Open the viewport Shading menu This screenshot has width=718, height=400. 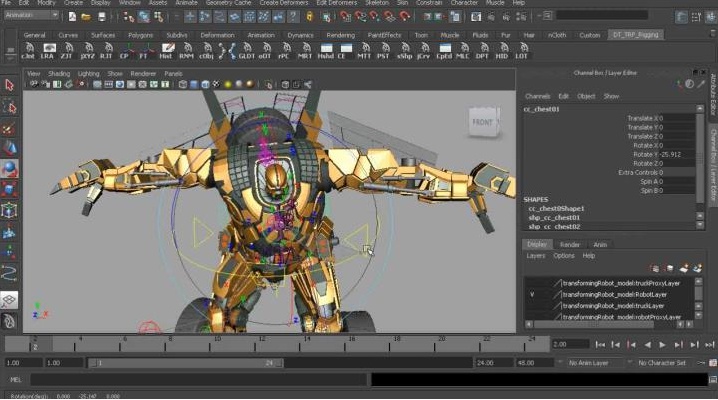pos(59,74)
